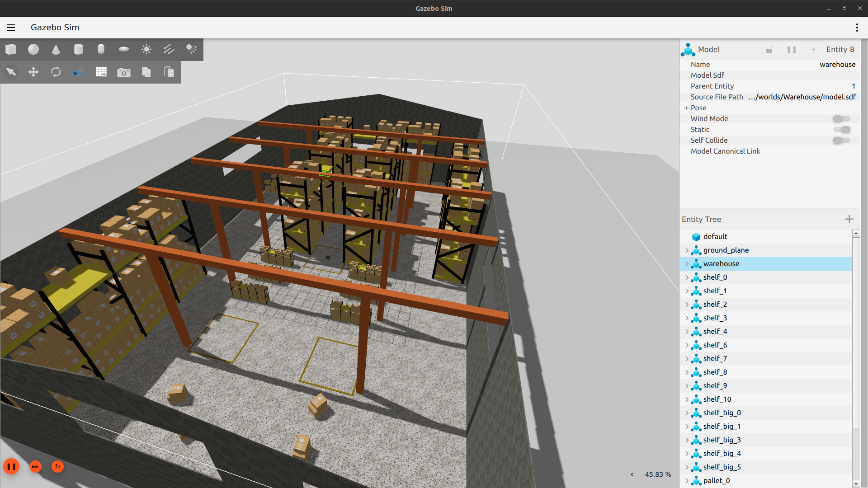868x488 pixels.
Task: Open the three-dot plugins menu
Action: point(857,28)
